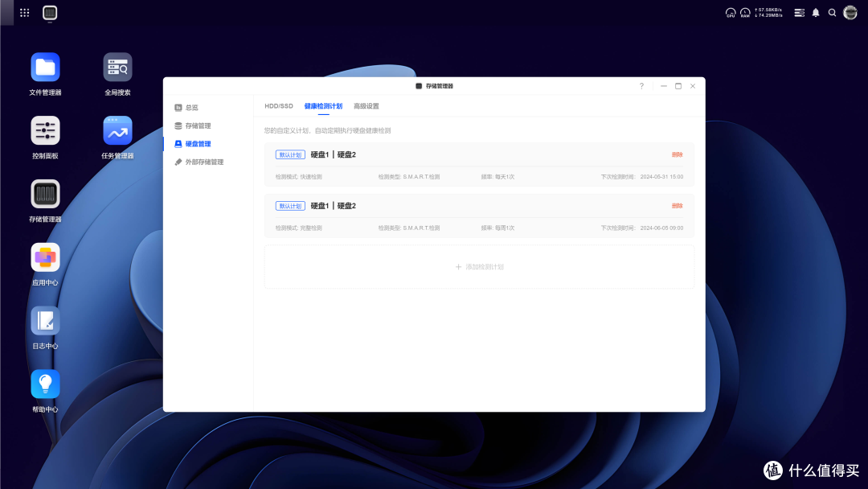This screenshot has width=868, height=489.
Task: Open the task list icon in top bar
Action: (x=800, y=13)
